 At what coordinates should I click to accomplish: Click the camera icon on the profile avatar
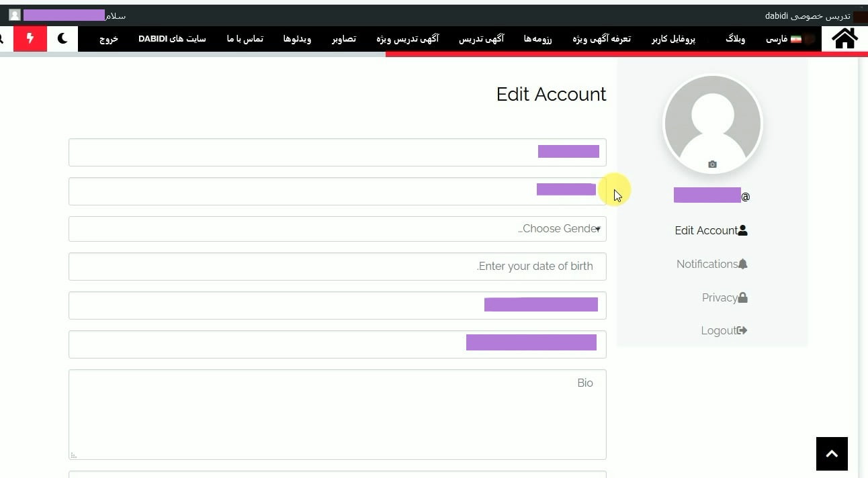(x=712, y=164)
